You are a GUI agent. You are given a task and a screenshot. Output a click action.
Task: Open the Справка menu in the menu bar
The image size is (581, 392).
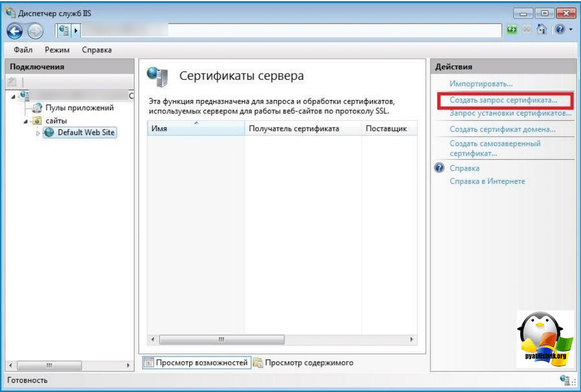click(97, 51)
